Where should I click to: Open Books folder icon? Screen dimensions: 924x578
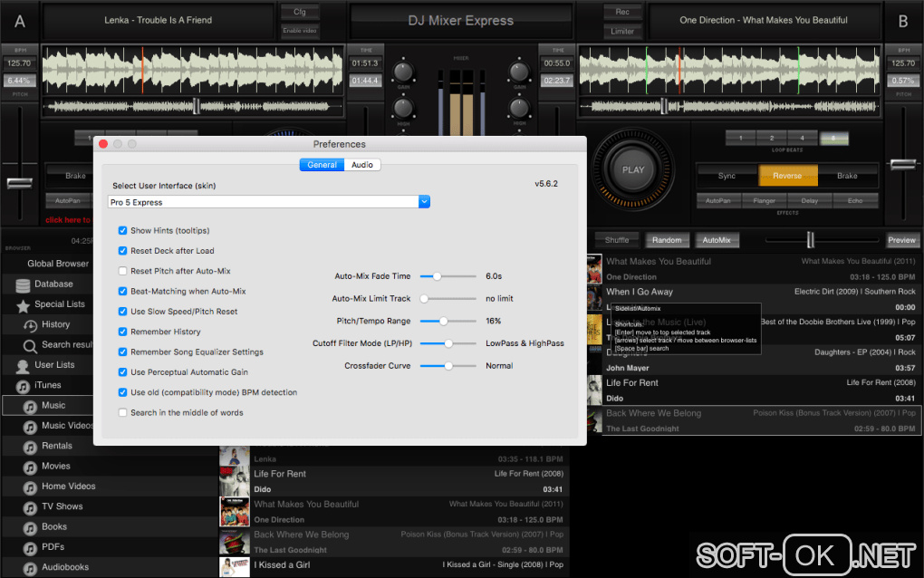click(30, 528)
